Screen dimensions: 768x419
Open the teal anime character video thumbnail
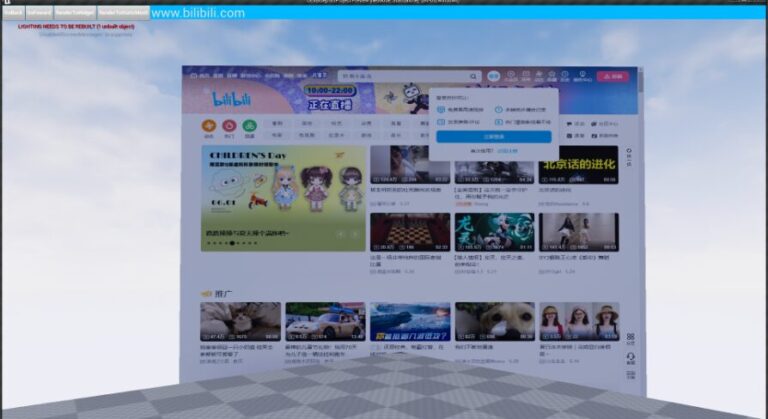(x=494, y=232)
